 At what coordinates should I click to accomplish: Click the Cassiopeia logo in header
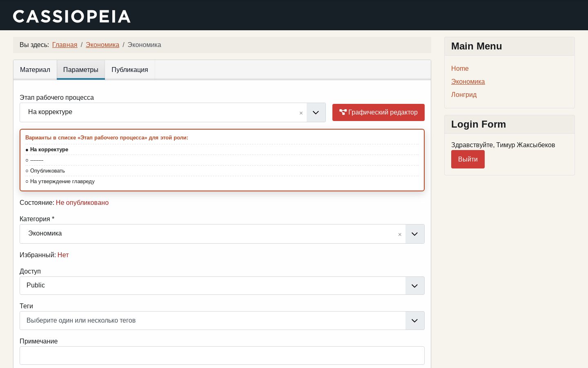tap(72, 16)
